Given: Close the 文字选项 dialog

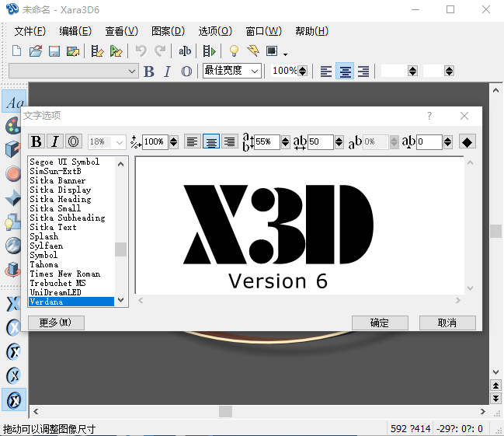Looking at the screenshot, I should (464, 116).
